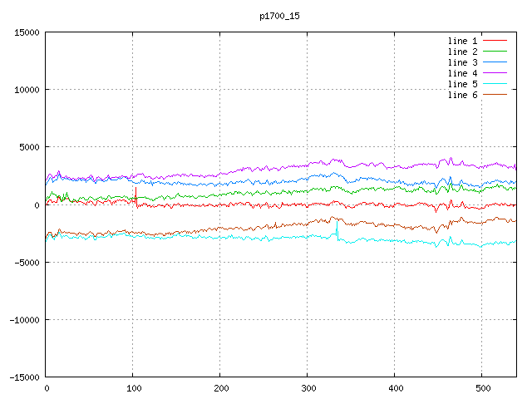Click the cyan line sample beside 'line 5'
Image resolution: width=532 pixels, height=399 pixels.
(x=495, y=84)
